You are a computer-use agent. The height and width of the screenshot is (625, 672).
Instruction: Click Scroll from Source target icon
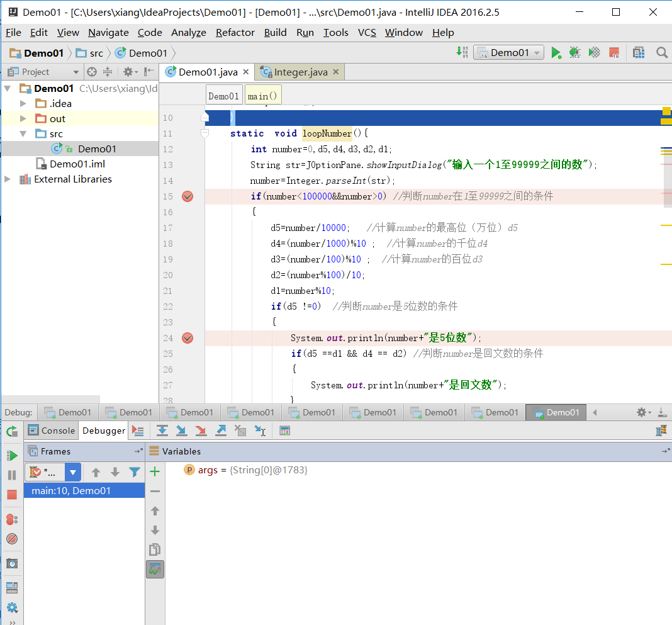tap(92, 72)
